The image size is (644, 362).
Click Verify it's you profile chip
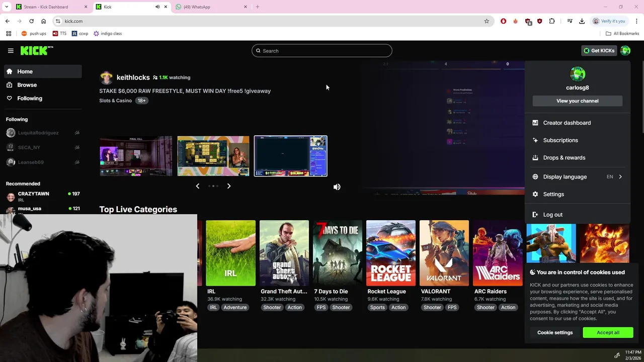pos(609,21)
